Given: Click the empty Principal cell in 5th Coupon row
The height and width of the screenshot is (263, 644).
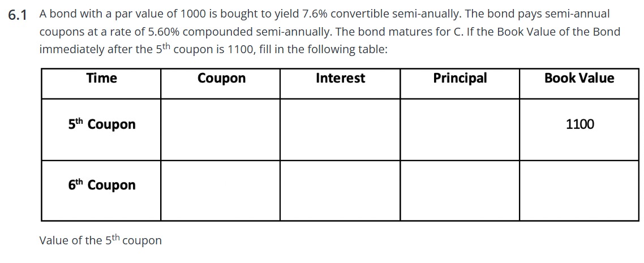Looking at the screenshot, I should [459, 130].
